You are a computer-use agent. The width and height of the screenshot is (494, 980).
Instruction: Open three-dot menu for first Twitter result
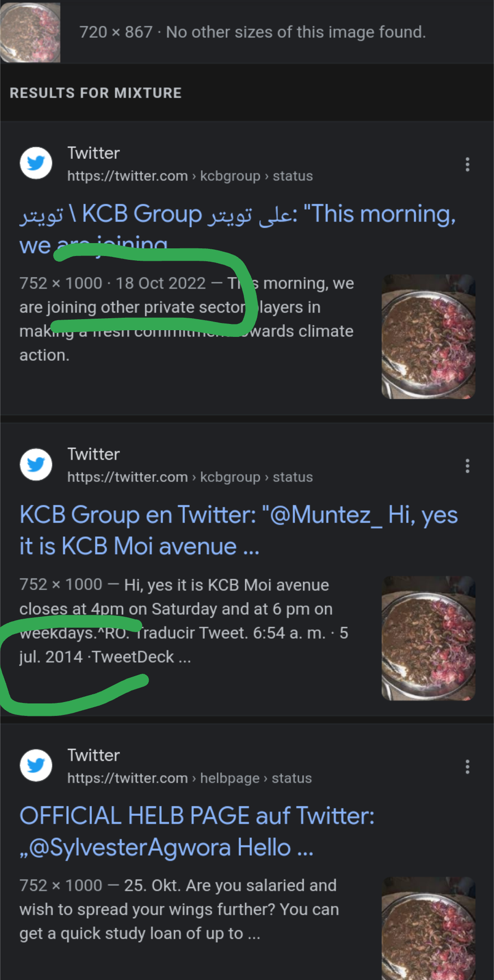[467, 165]
